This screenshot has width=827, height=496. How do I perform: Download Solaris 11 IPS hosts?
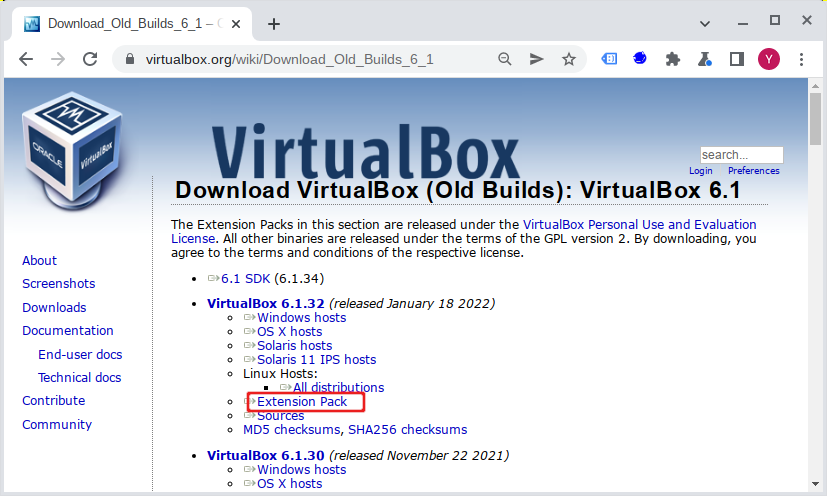pos(316,360)
